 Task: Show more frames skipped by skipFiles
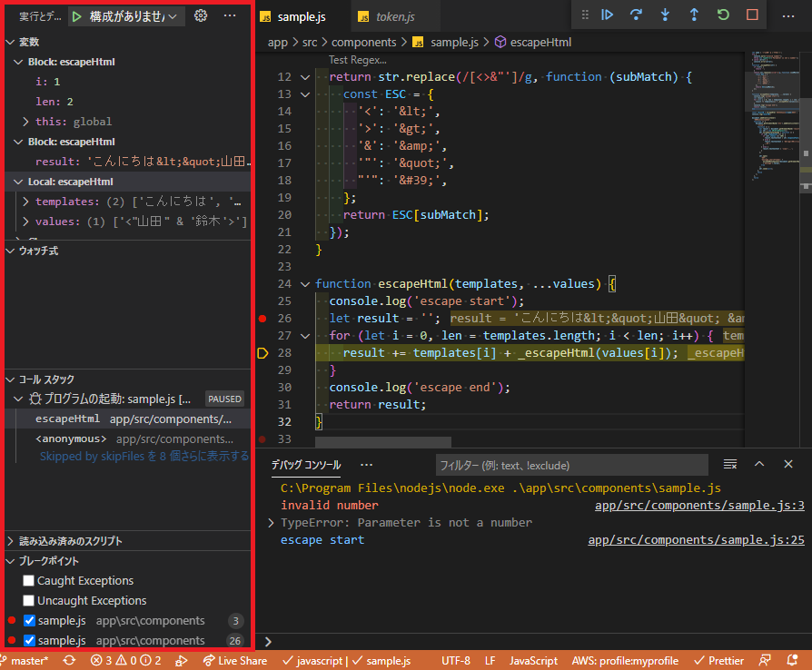[x=144, y=456]
